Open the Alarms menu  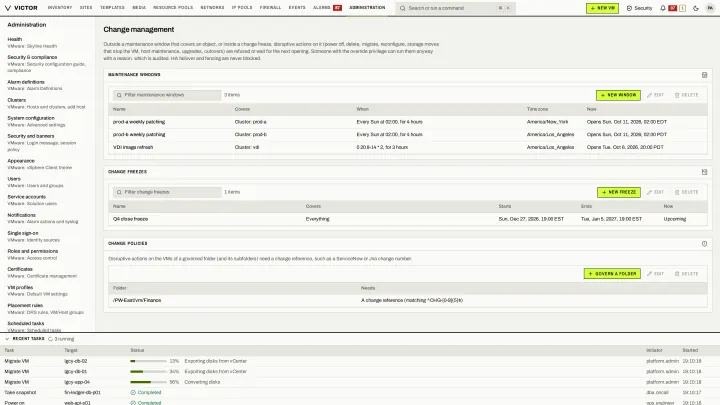(321, 8)
